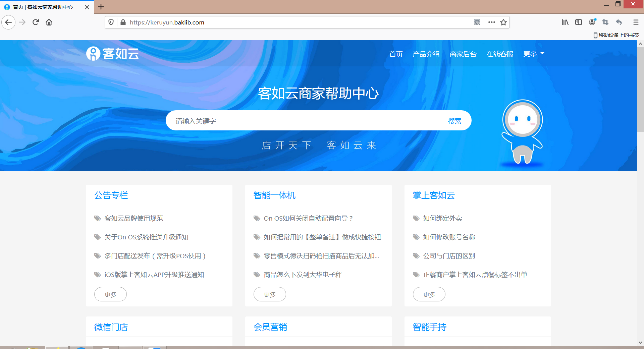Open the 智能一体机 section heading
644x349 pixels.
click(274, 195)
